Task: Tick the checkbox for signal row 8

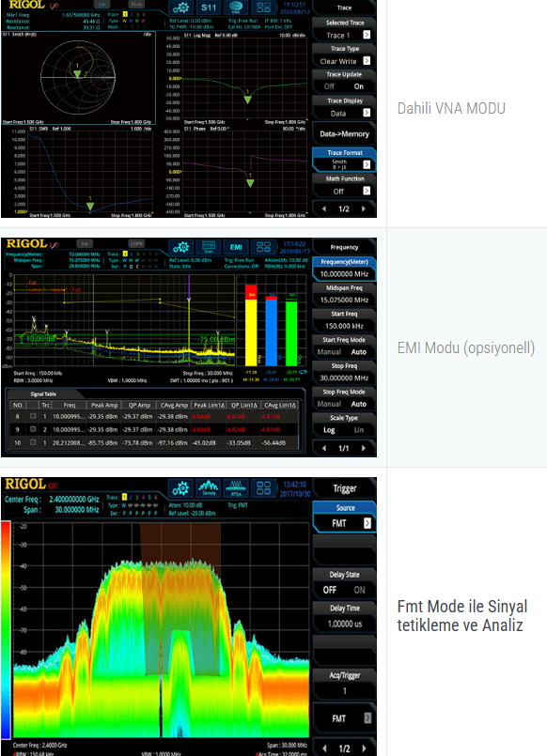Action: click(x=33, y=416)
